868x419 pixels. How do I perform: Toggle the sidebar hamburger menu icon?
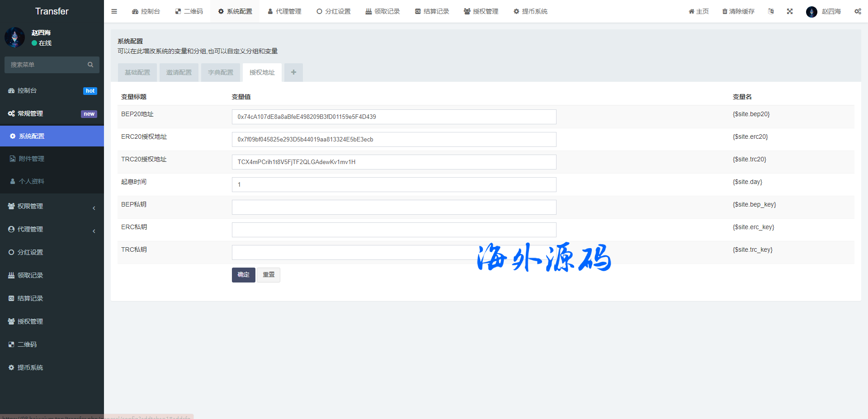(114, 11)
